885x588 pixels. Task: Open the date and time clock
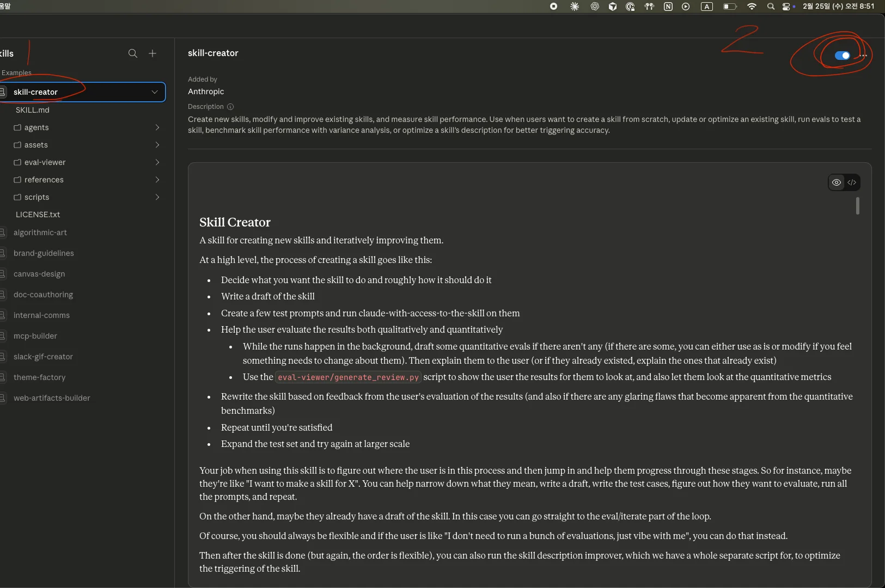coord(839,7)
